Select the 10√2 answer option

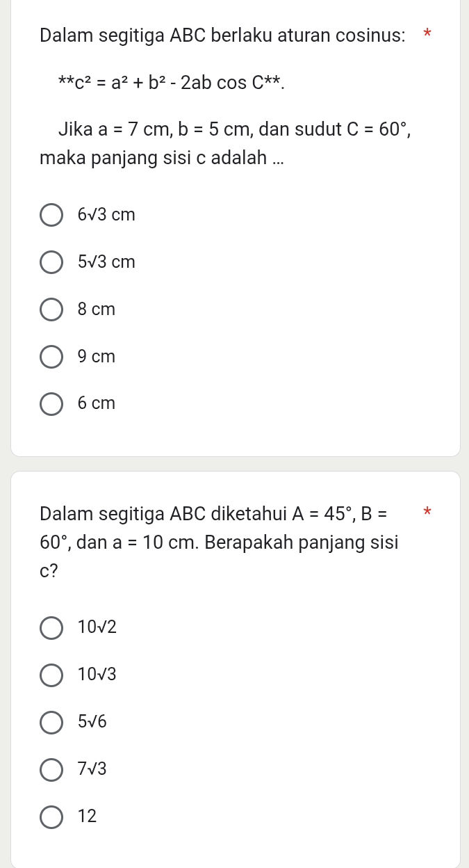[51, 628]
